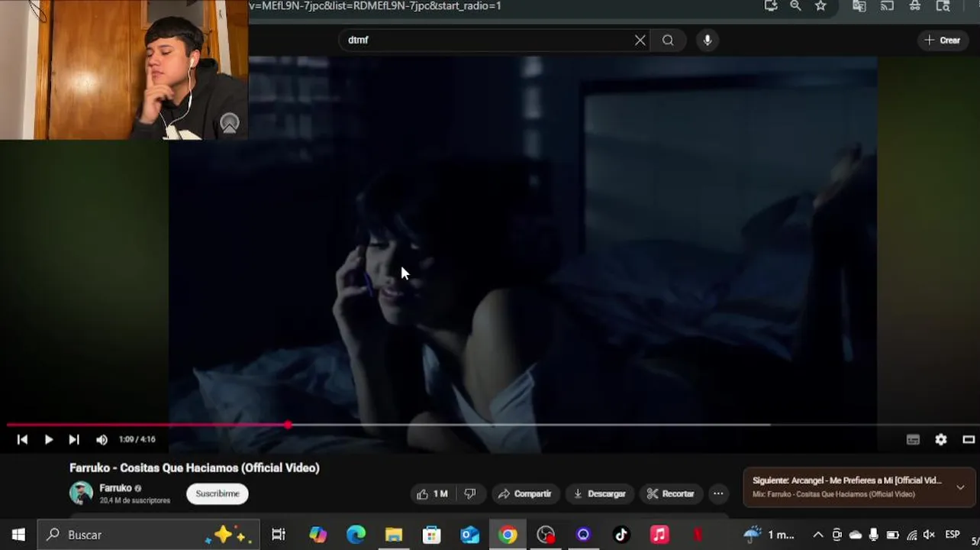
Task: Click the microphone tray icon
Action: tap(874, 535)
